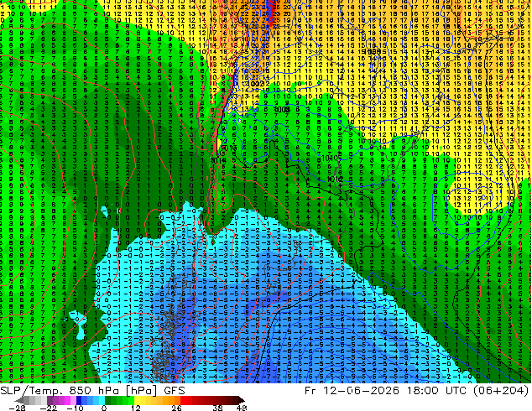The height and width of the screenshot is (411, 532).
Task: Click the yellow swatch in the color legend
Action: [137, 400]
